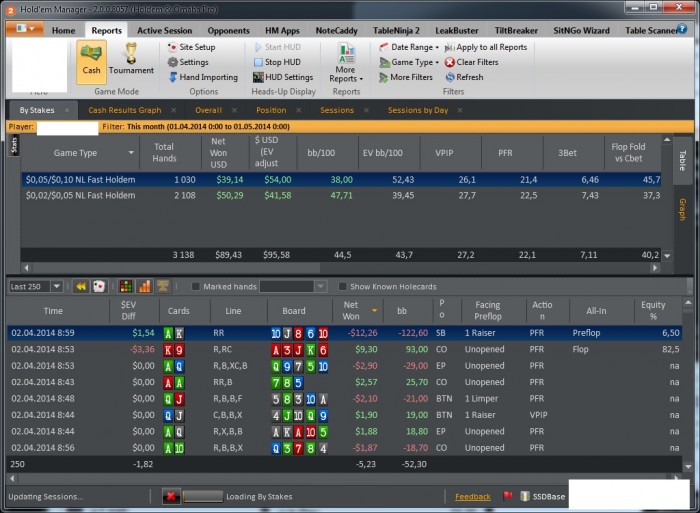Close the Overall report tab
The height and width of the screenshot is (513, 700).
coord(234,110)
